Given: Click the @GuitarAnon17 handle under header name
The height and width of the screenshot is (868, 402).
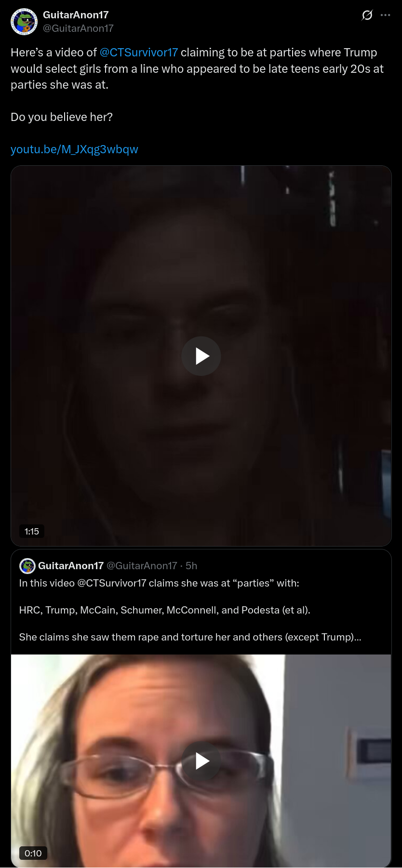Looking at the screenshot, I should point(78,28).
